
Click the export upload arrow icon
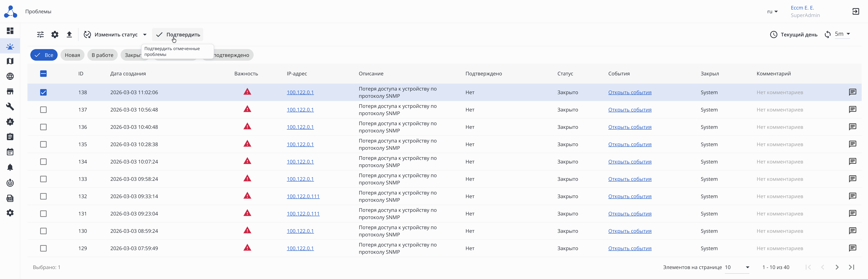pyautogui.click(x=69, y=34)
